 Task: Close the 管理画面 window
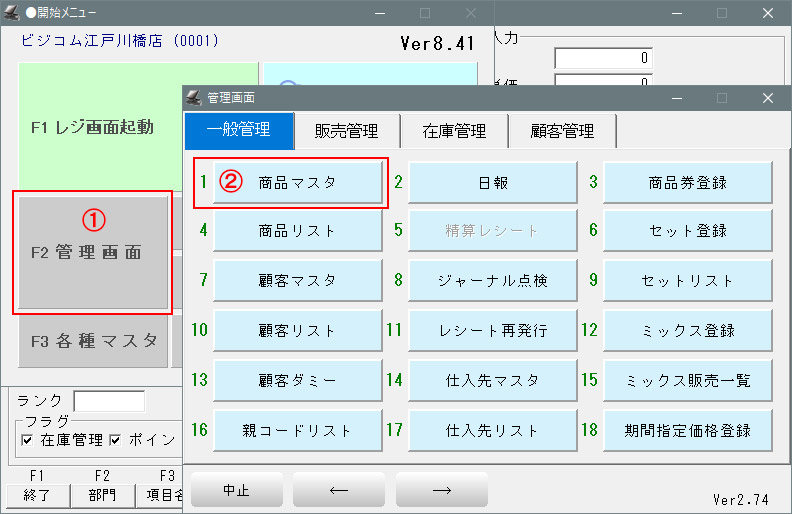(x=767, y=97)
